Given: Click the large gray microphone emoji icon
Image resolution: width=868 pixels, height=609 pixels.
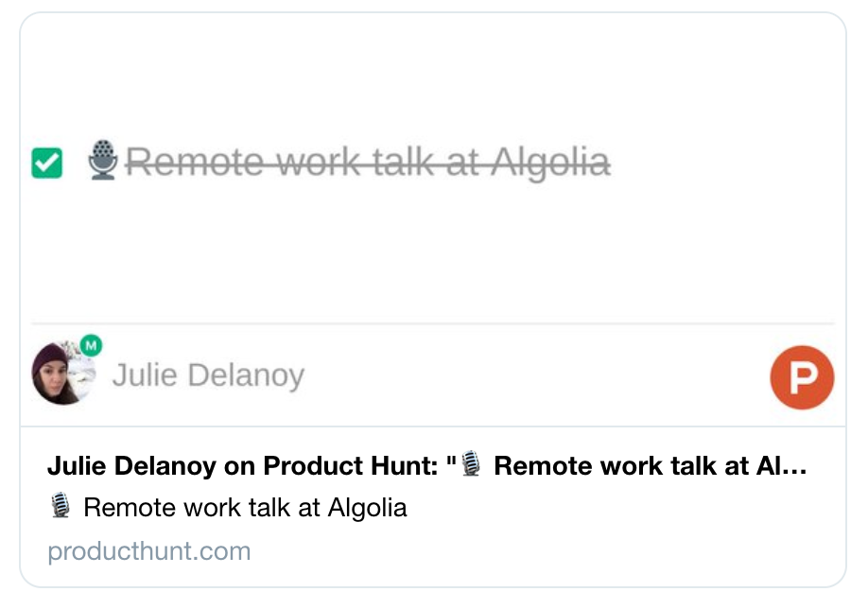Looking at the screenshot, I should click(x=103, y=160).
